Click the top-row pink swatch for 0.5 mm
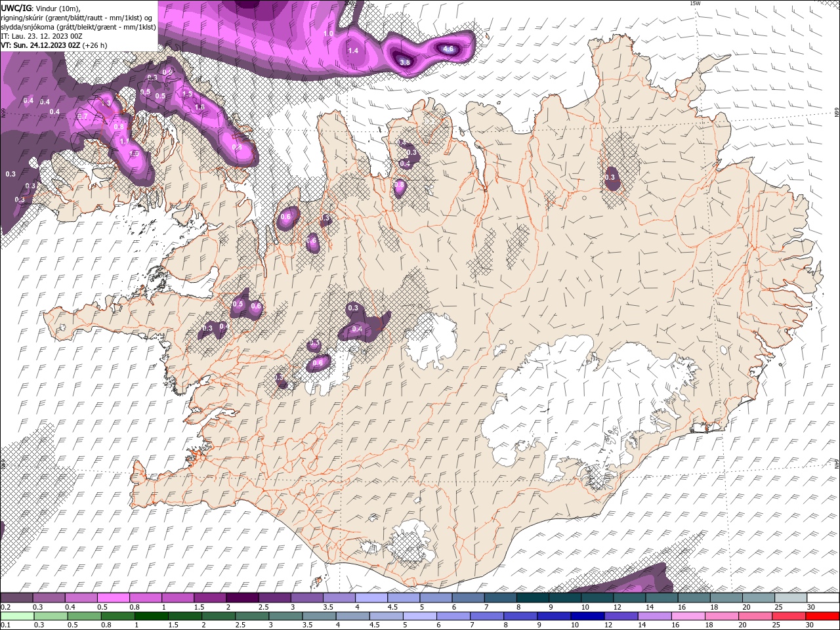 [113, 598]
